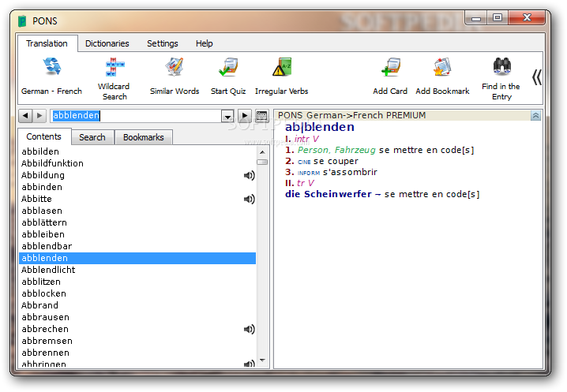Click the word list scrollbar thumb
The image size is (567, 392).
click(262, 162)
